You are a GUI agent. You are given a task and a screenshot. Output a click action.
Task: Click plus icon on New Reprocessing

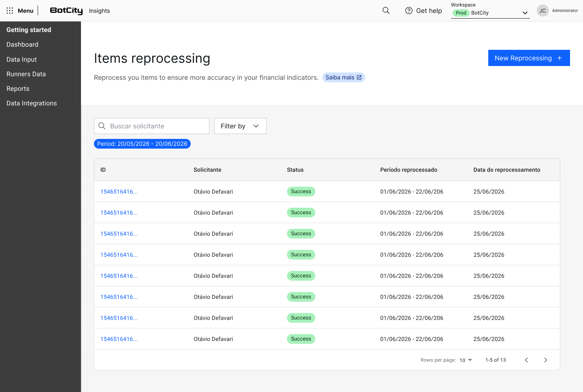pyautogui.click(x=560, y=58)
